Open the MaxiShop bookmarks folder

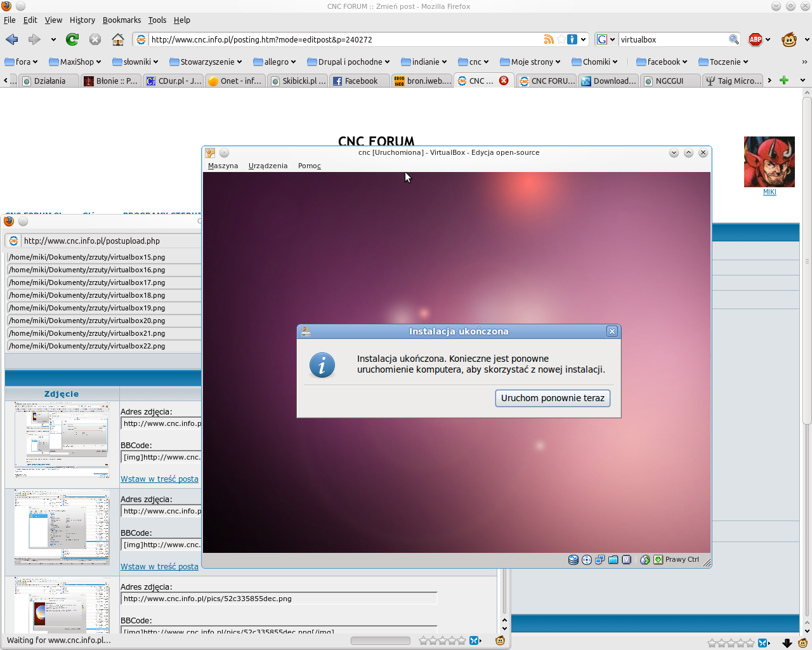(75, 62)
